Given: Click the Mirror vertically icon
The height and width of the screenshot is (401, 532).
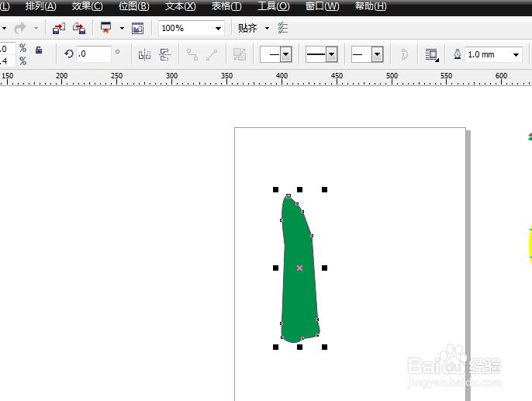Looking at the screenshot, I should click(165, 54).
